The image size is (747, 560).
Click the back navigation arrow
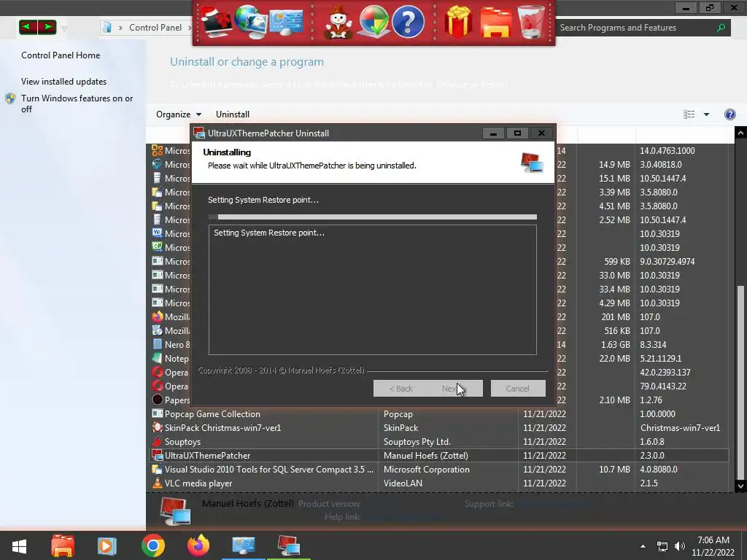point(28,27)
